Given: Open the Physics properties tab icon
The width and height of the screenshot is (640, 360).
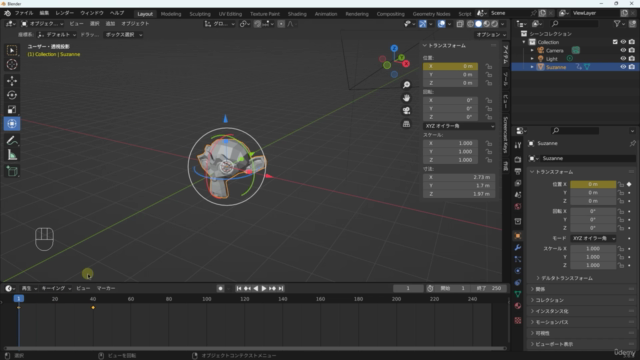Looking at the screenshot, I should [x=518, y=271].
